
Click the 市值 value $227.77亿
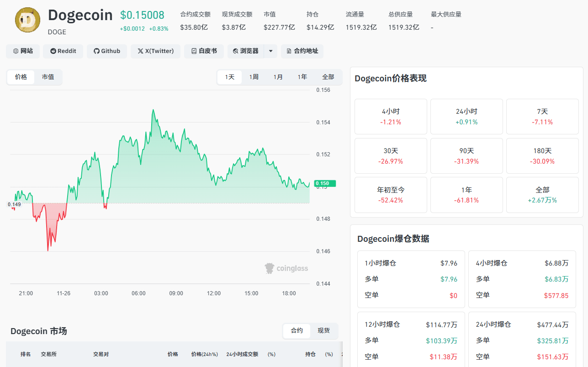pos(279,27)
